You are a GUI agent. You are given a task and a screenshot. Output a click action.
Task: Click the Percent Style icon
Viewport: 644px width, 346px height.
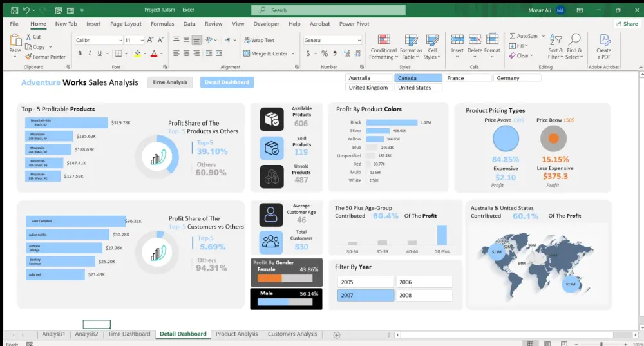coord(325,53)
